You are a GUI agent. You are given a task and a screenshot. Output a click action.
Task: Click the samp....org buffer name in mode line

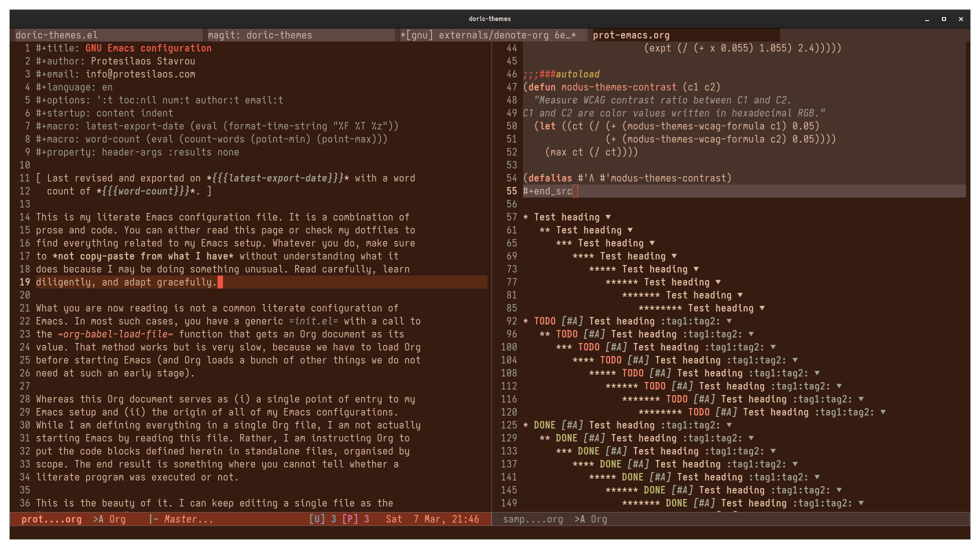tap(532, 519)
